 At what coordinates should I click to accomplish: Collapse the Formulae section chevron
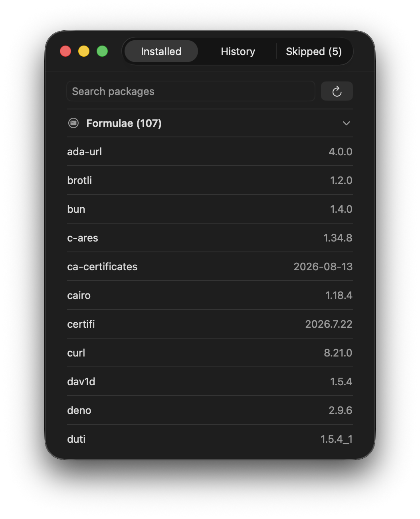tap(346, 123)
